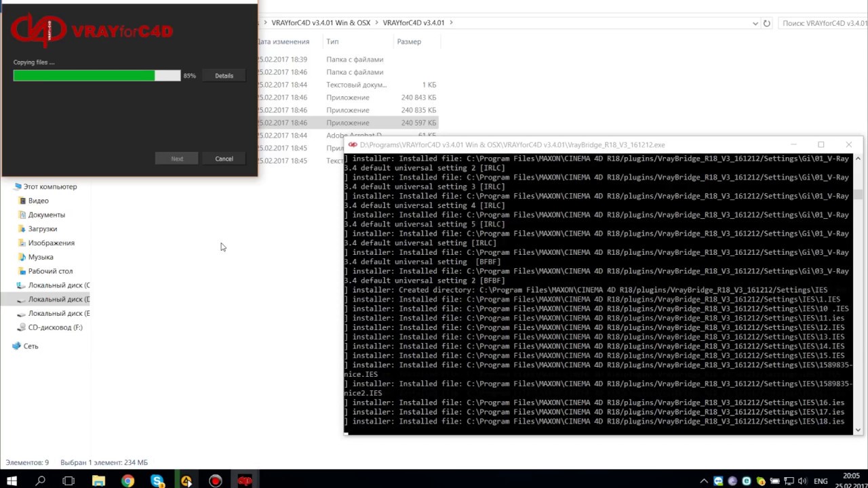Viewport: 868px width, 488px height.
Task: Expand the subpath chevron after VRAYforC4D v3.4.01
Action: (x=451, y=23)
